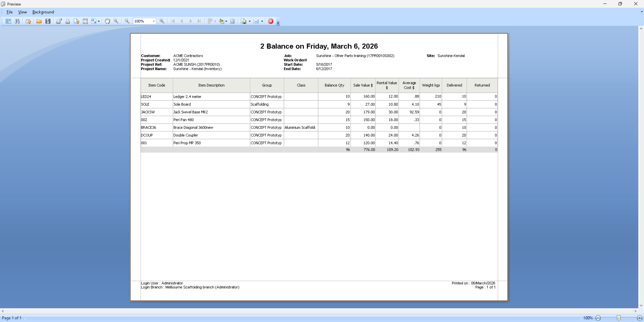Image resolution: width=644 pixels, height=322 pixels.
Task: Open the Send via E-Mail dropdown arrow
Action: [262, 21]
